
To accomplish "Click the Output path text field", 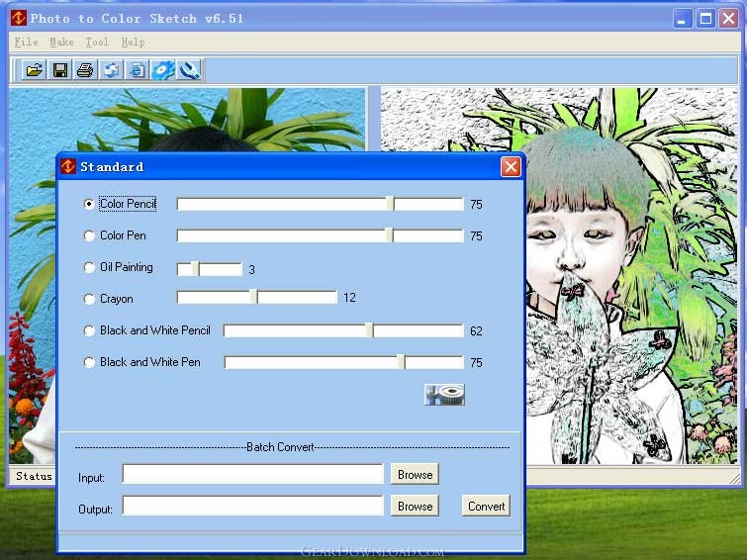I will tap(252, 507).
